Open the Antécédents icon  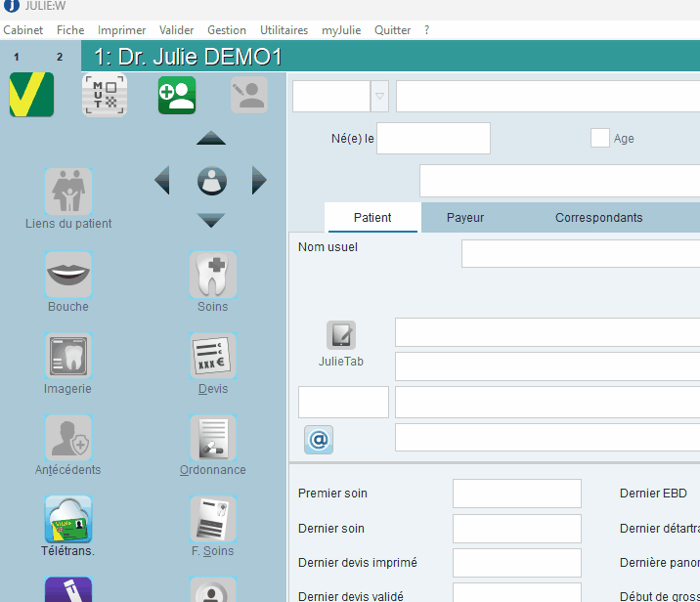click(68, 438)
